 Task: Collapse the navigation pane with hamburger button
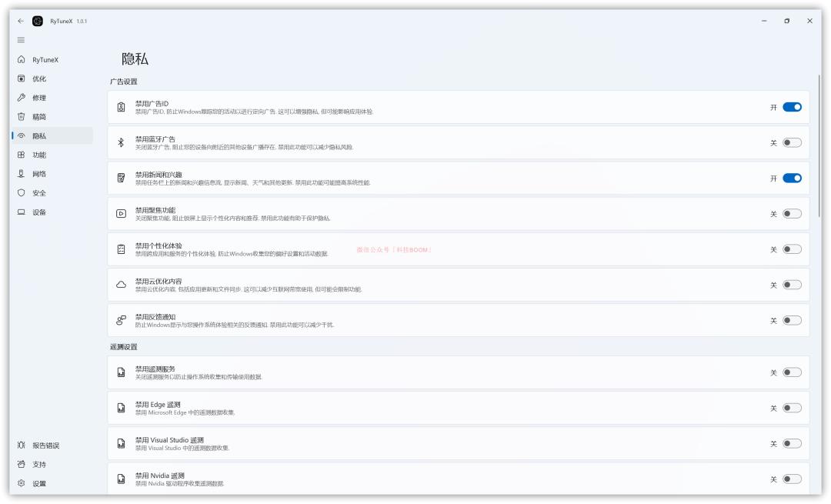click(20, 38)
